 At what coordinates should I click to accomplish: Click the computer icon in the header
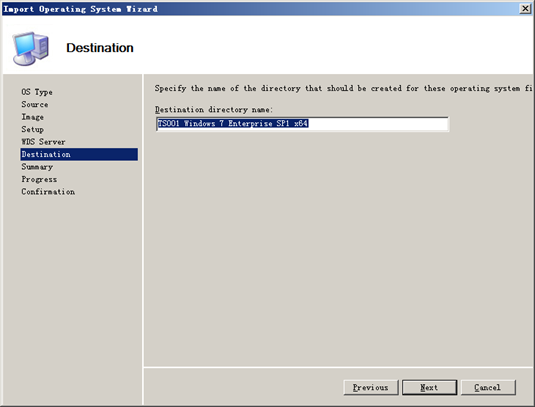tap(31, 48)
